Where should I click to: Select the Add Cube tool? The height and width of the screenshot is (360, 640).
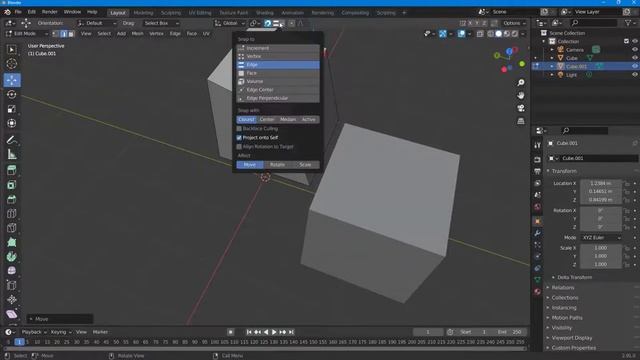pyautogui.click(x=12, y=170)
